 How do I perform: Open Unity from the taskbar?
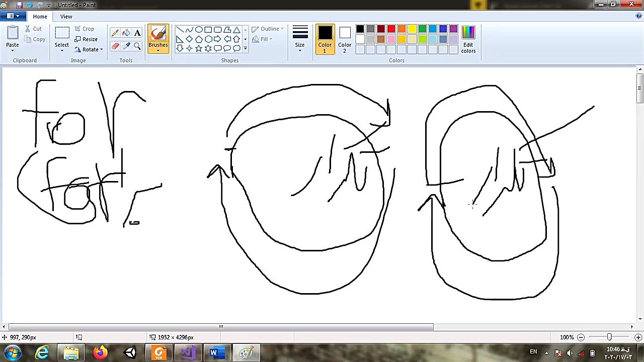[x=130, y=352]
